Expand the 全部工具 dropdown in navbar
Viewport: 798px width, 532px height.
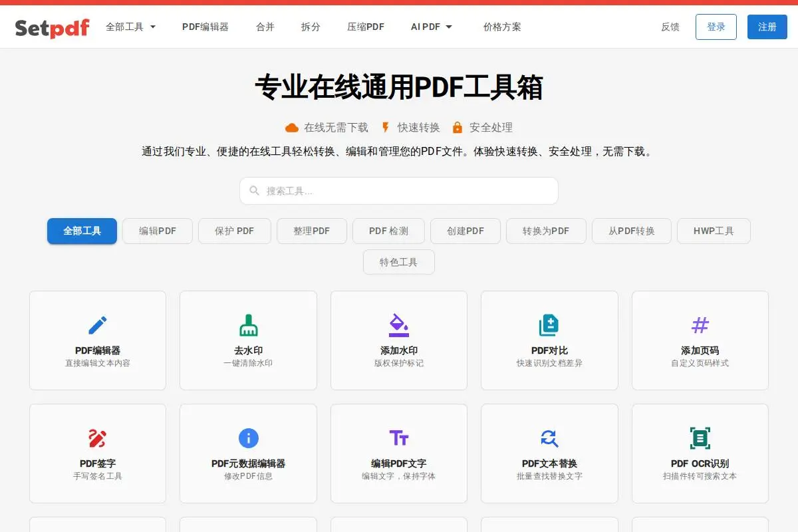[x=131, y=27]
